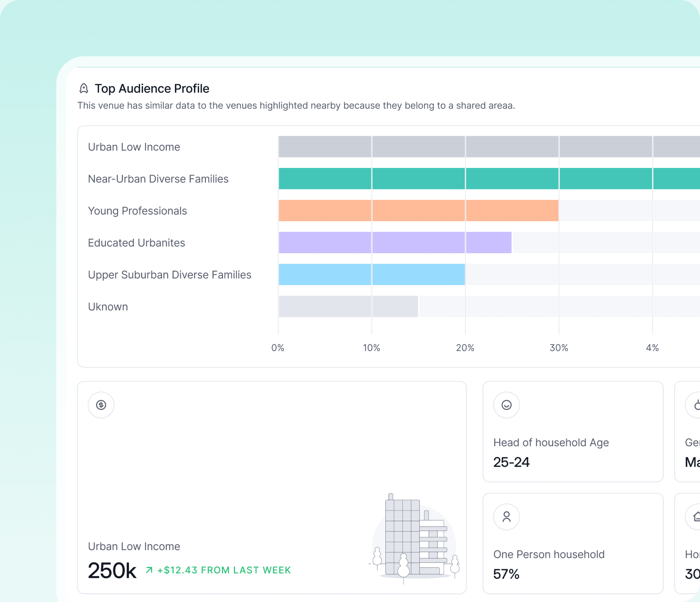Click the Educated Urbanites chart label

136,243
